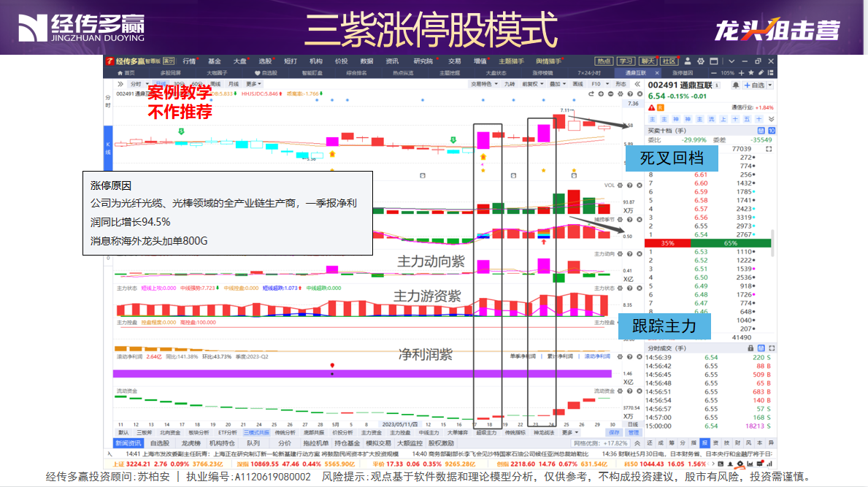Select 单季净利润 mode
This screenshot has width=868, height=487.
523,356
